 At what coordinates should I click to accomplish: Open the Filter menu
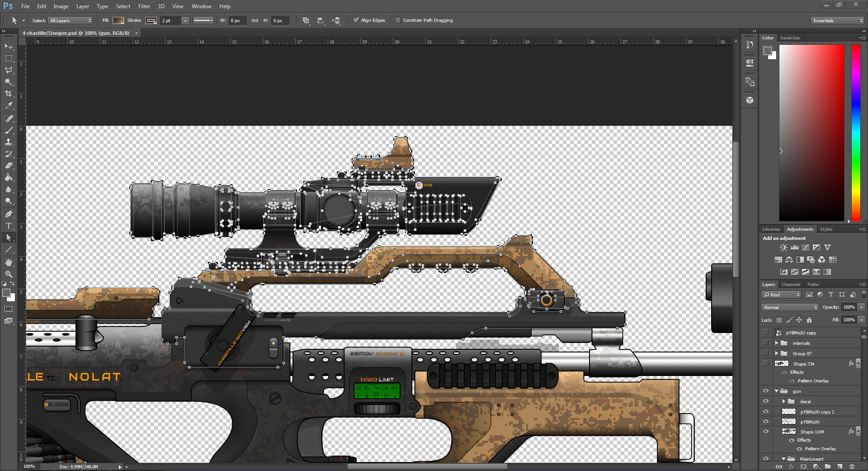coord(144,6)
